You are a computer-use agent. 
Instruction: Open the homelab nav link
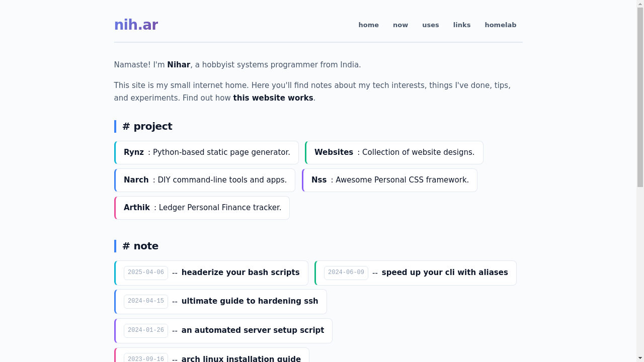click(500, 25)
